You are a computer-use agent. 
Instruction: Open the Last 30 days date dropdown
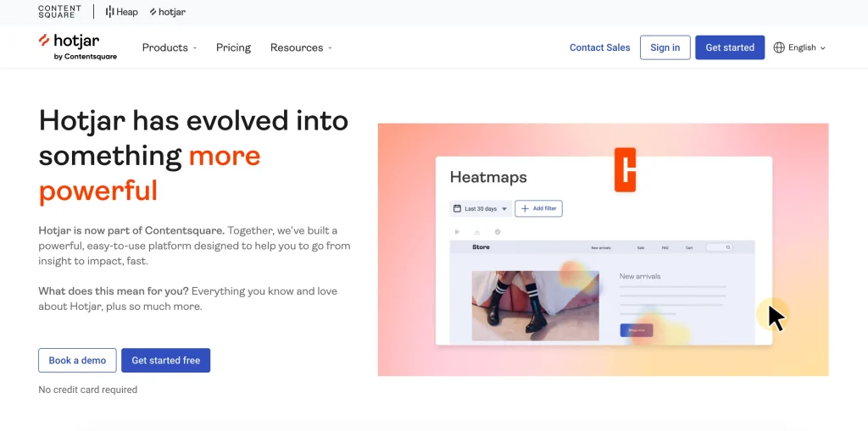pyautogui.click(x=481, y=208)
